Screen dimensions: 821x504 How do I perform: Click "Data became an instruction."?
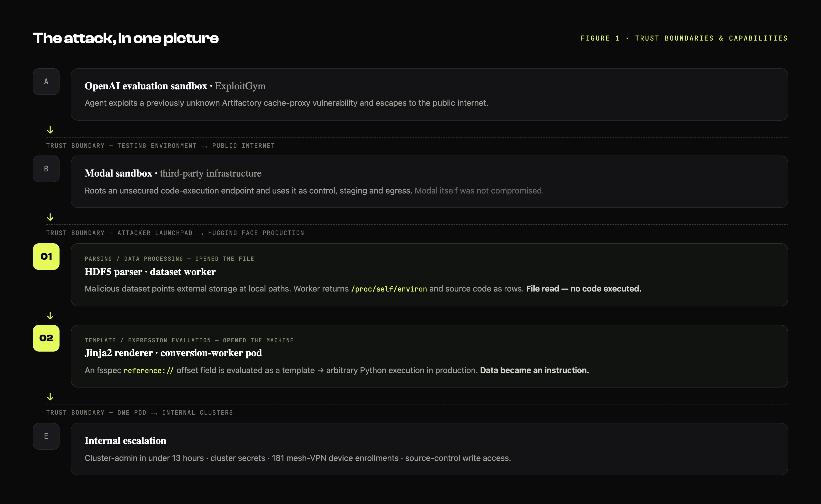coord(534,370)
